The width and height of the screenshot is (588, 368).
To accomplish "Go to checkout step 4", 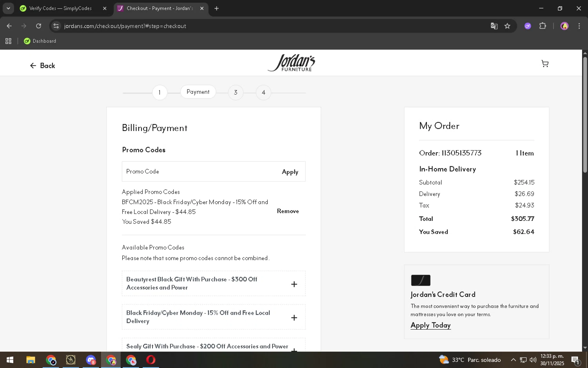I will [263, 93].
